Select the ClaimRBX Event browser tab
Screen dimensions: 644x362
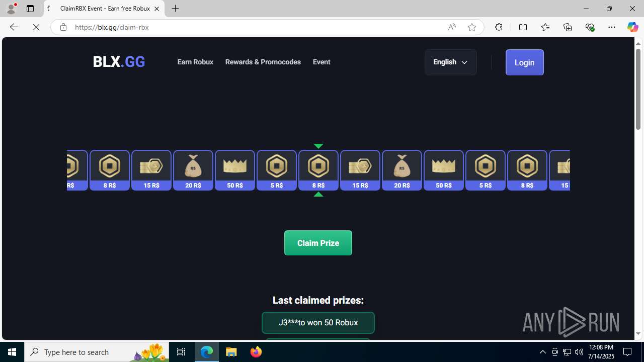[104, 9]
